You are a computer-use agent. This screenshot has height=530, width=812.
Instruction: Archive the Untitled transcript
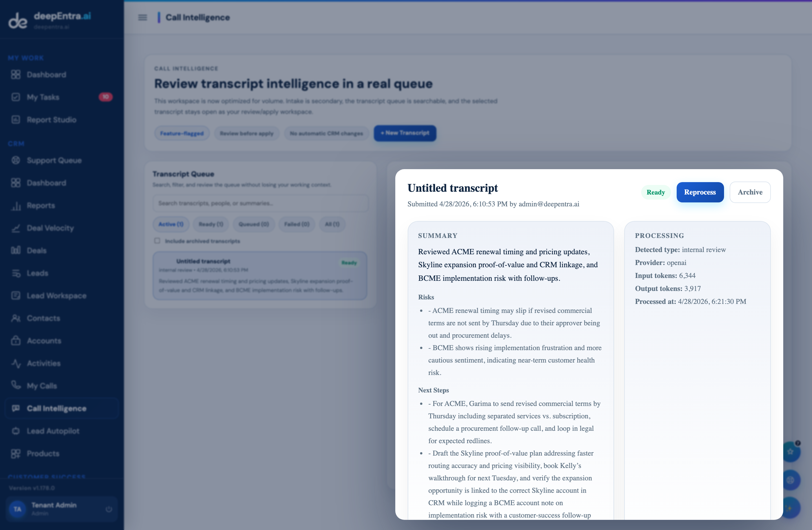[x=750, y=192]
